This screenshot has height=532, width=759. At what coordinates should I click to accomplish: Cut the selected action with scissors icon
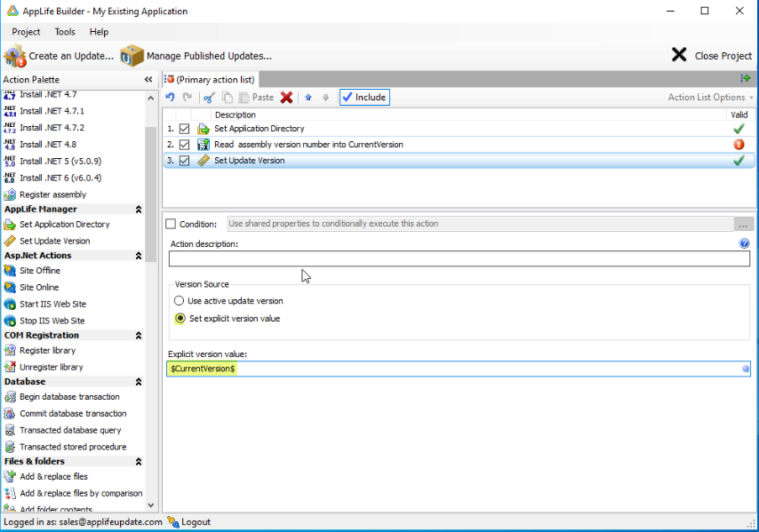[x=209, y=97]
